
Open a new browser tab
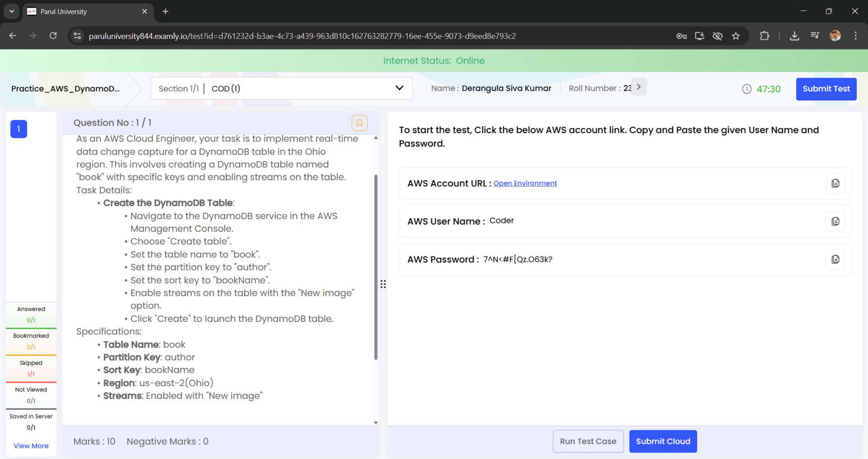(165, 11)
